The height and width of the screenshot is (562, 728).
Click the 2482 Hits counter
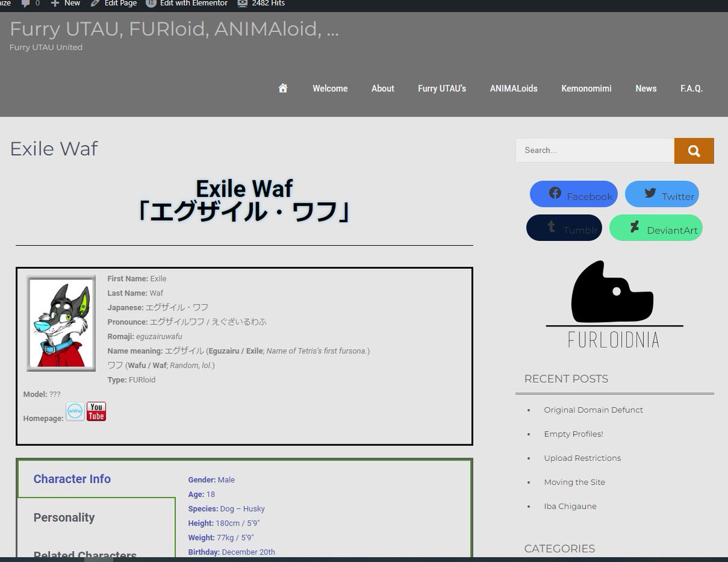coord(261,3)
